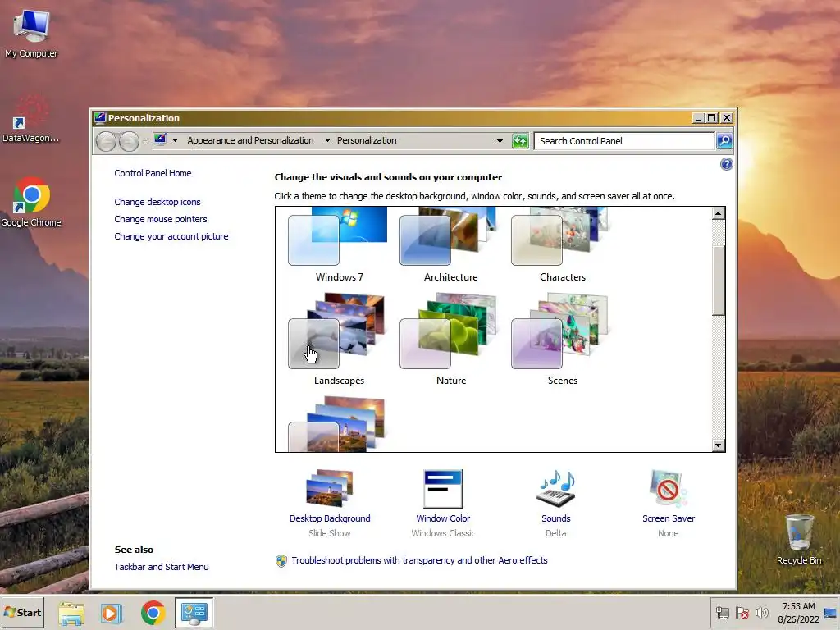This screenshot has height=630, width=840.
Task: Open address bar history dropdown arrow
Action: pos(500,141)
